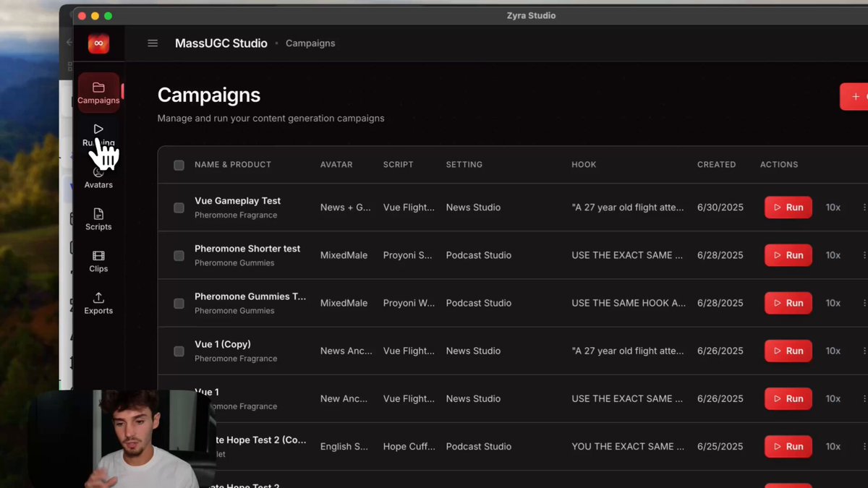Run the Pheromone Shorter test campaign
Image resolution: width=868 pixels, height=488 pixels.
click(788, 255)
